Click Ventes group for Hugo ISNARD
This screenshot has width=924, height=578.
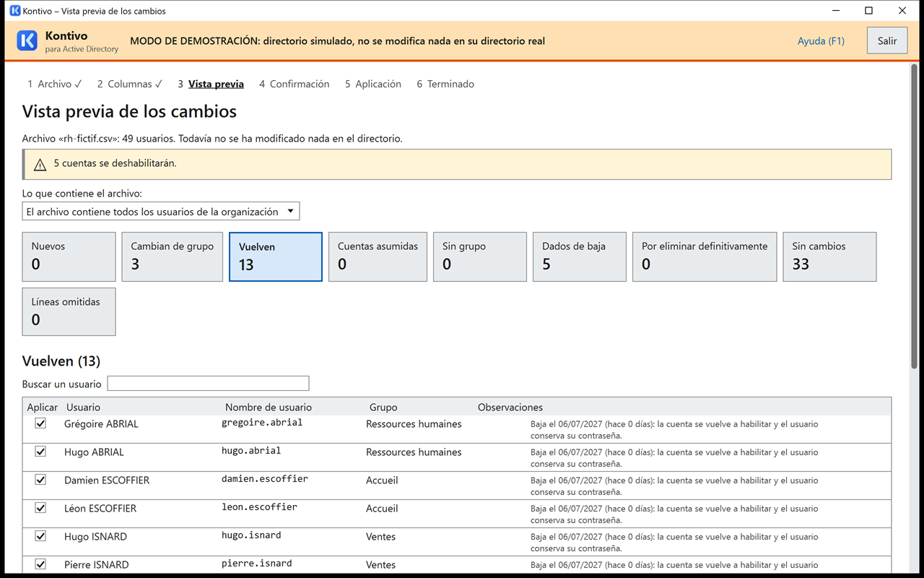tap(380, 536)
